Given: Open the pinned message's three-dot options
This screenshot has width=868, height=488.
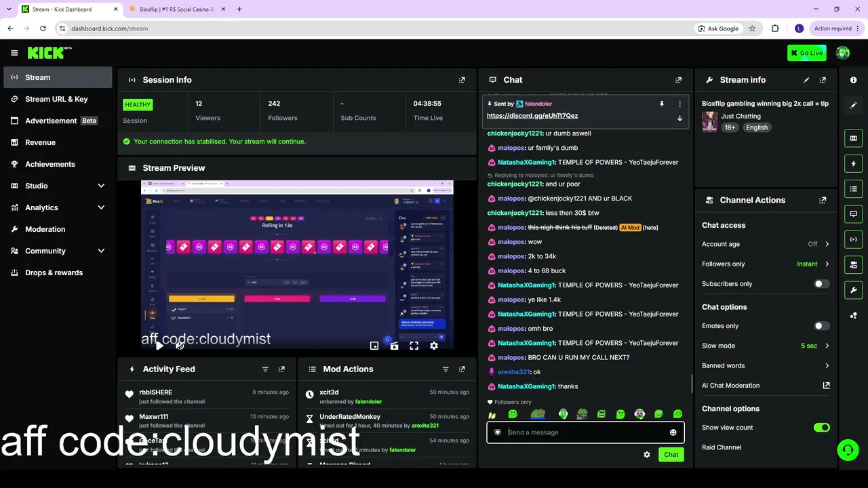Looking at the screenshot, I should [679, 104].
